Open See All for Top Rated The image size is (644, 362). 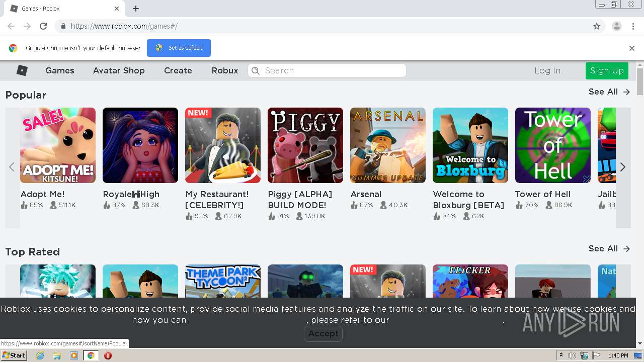click(609, 249)
